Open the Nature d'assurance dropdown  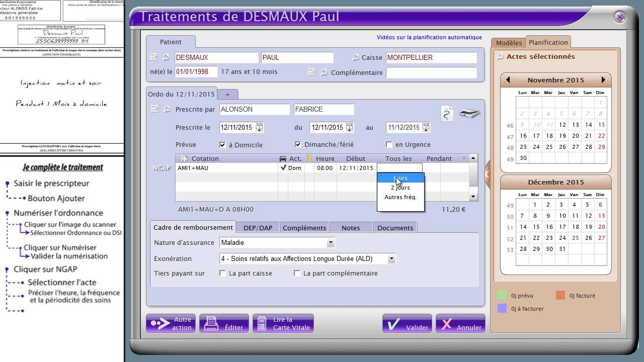(x=331, y=243)
